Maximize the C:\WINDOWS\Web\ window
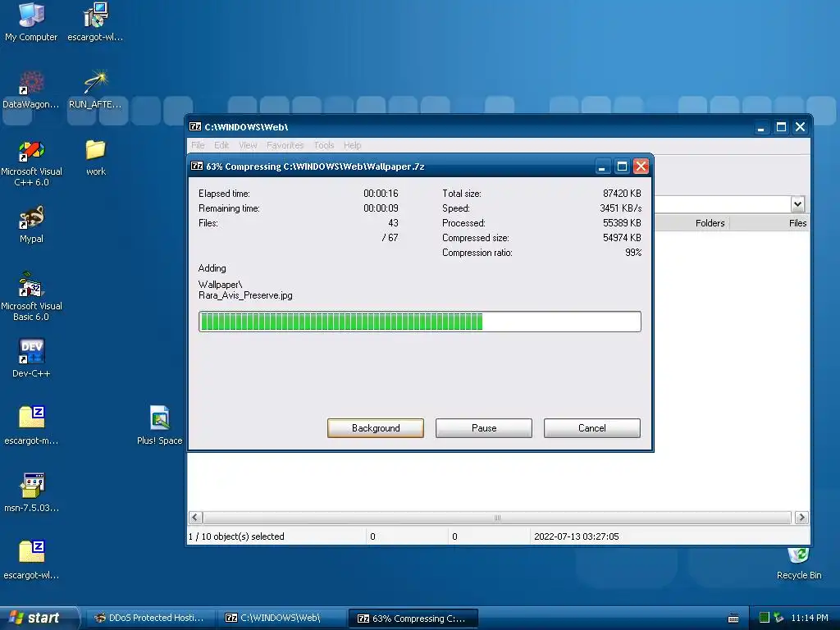 coord(781,127)
